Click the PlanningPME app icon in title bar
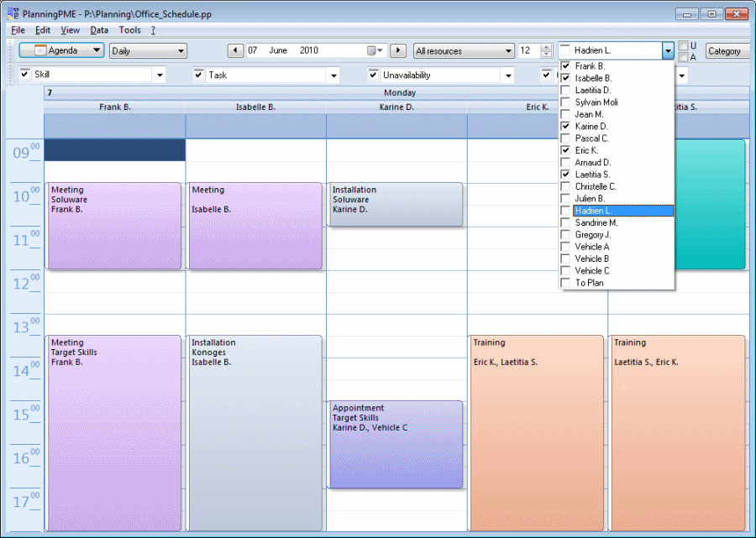Screen dimensions: 756x538 click(x=13, y=13)
